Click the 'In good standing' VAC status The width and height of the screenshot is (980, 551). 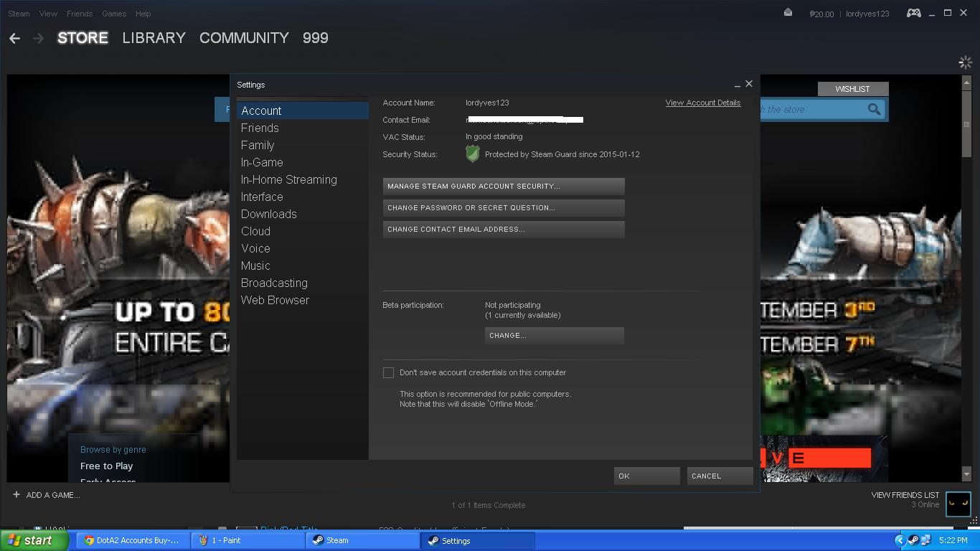click(x=494, y=136)
